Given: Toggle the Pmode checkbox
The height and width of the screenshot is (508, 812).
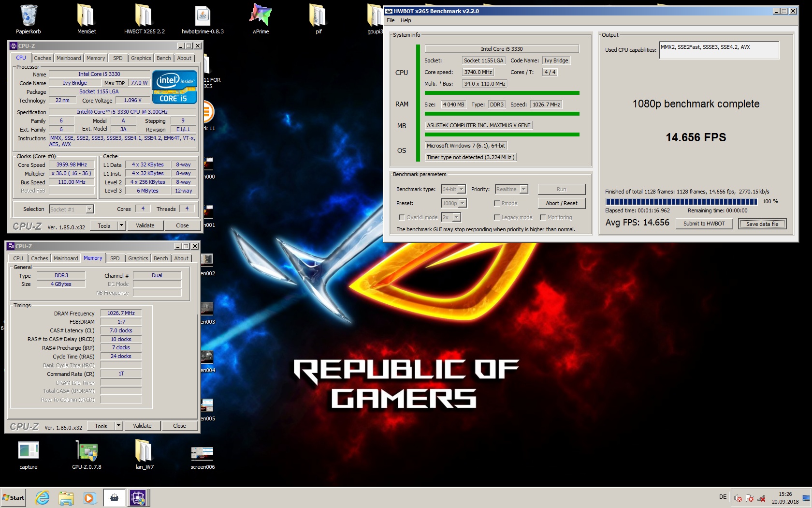Looking at the screenshot, I should pyautogui.click(x=497, y=203).
